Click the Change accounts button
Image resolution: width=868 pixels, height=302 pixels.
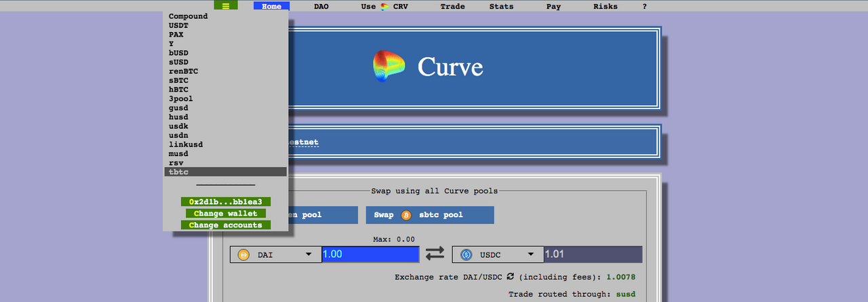coord(226,225)
